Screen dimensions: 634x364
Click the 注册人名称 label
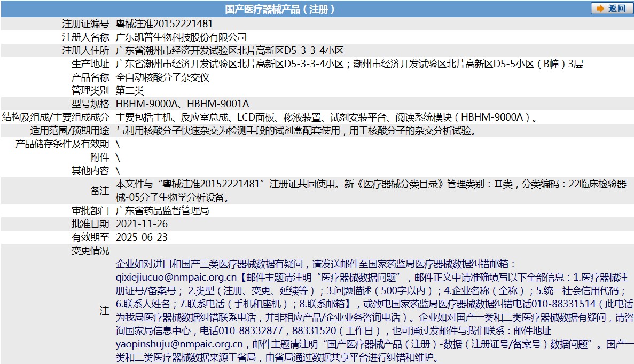tap(85, 37)
